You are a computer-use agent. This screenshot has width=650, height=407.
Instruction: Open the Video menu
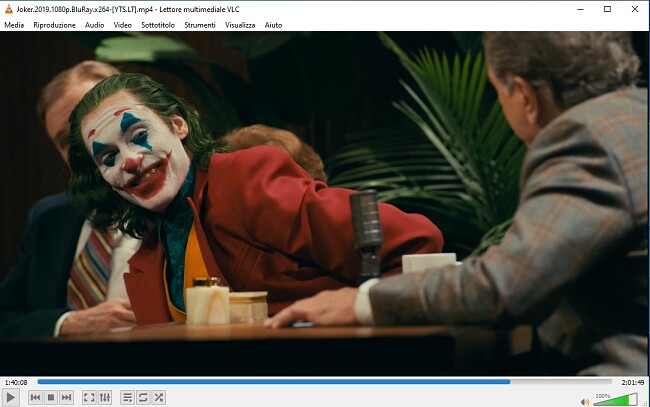tap(123, 25)
